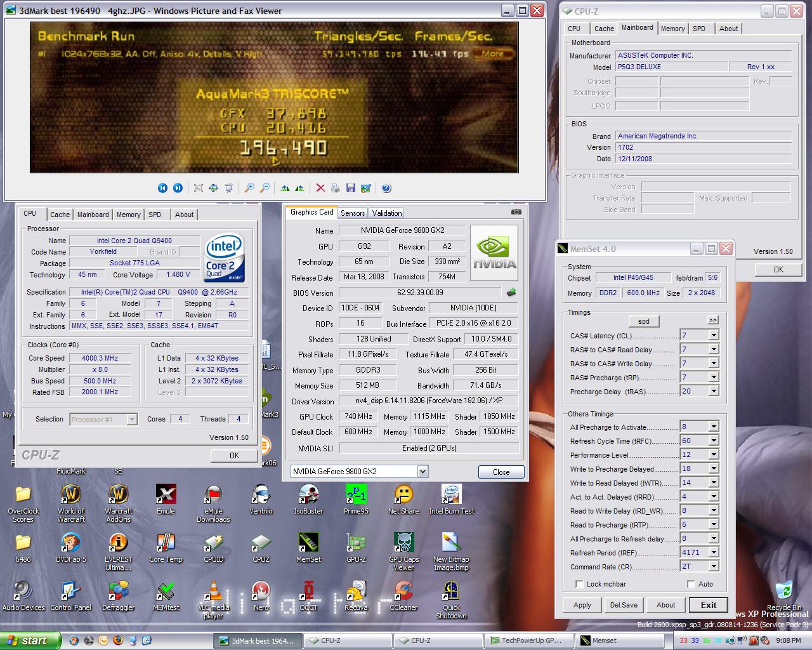The image size is (812, 650).
Task: Click Exit button in MemSet
Action: pos(708,605)
